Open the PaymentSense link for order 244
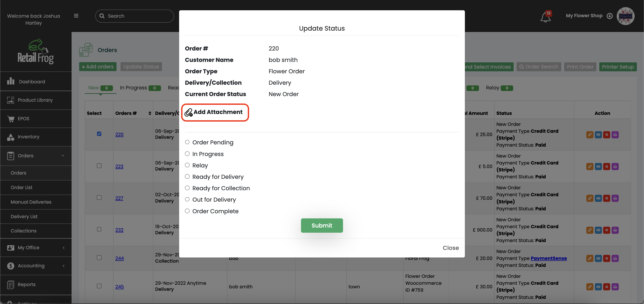 (549, 258)
